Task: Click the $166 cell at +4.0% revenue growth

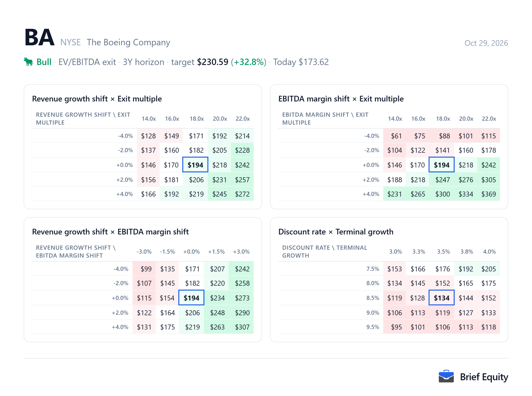Action: 148,194
